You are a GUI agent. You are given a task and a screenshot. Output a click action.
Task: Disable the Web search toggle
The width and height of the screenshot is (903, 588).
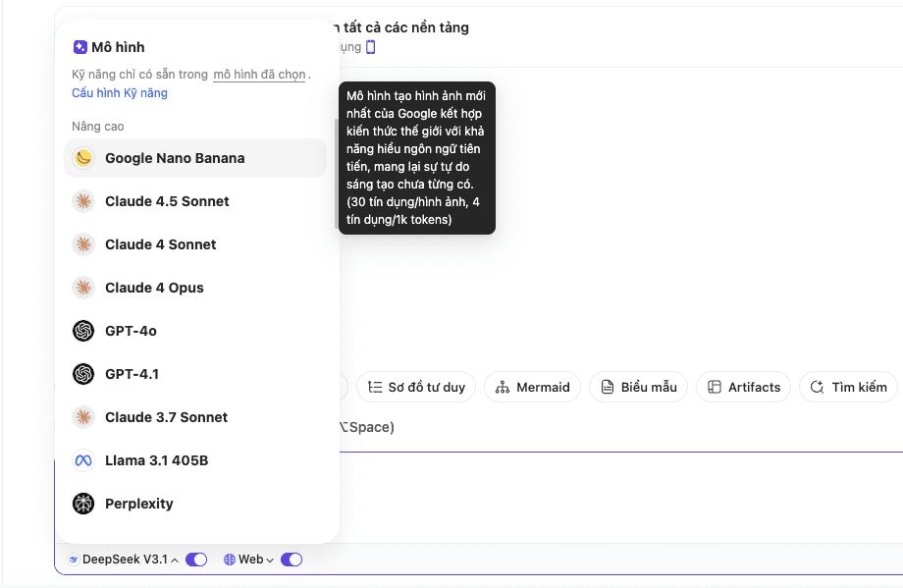point(292,560)
